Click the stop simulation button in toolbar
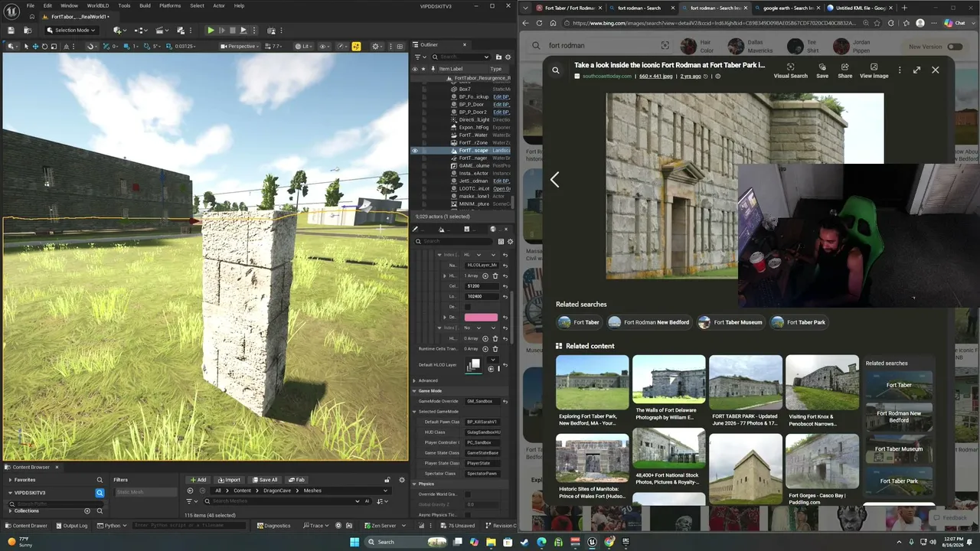The image size is (980, 551). pyautogui.click(x=233, y=31)
